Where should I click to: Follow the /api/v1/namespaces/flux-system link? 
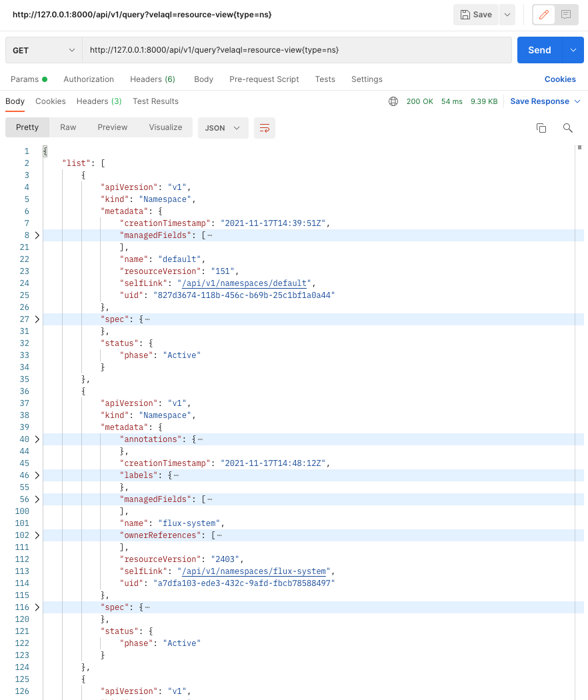(x=253, y=571)
